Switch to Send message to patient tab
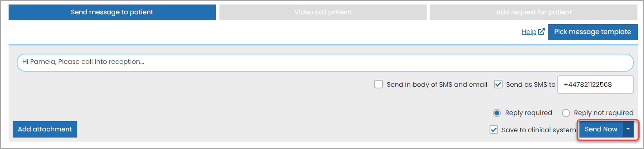Screen dimensions: 644x149 tap(112, 12)
